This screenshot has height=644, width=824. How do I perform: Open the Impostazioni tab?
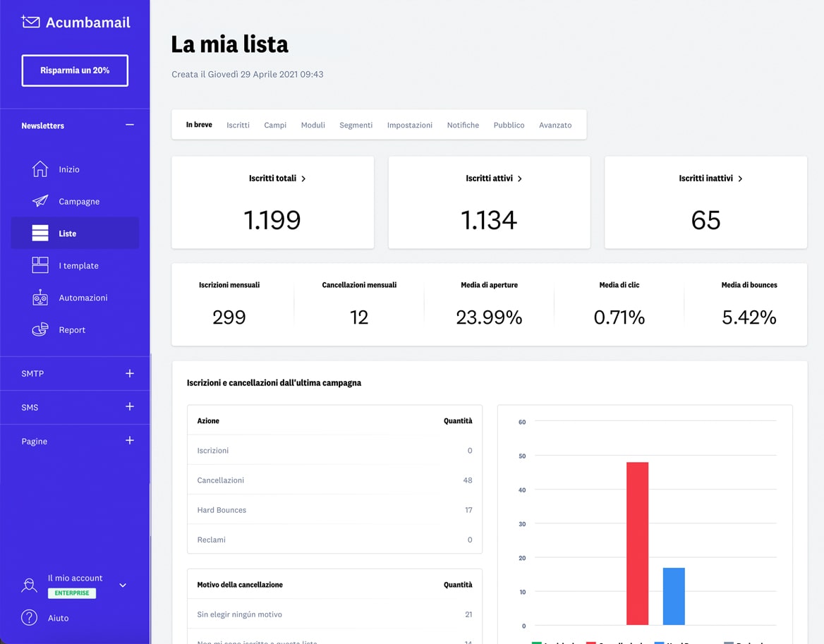tap(409, 125)
